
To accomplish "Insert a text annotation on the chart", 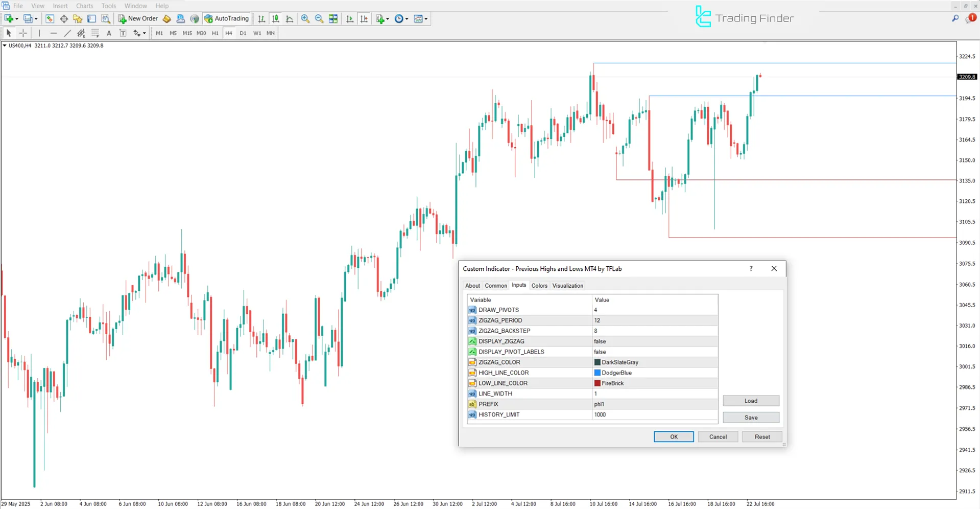I will 109,33.
